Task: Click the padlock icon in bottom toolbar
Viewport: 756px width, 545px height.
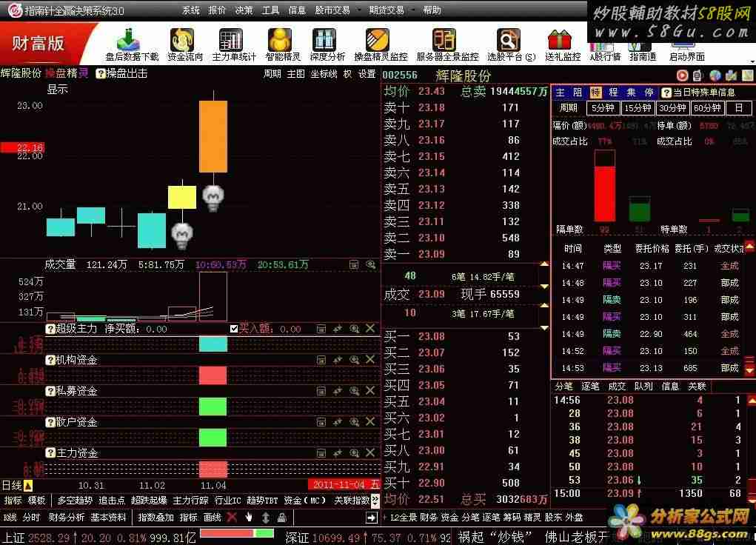Action: pos(282,518)
